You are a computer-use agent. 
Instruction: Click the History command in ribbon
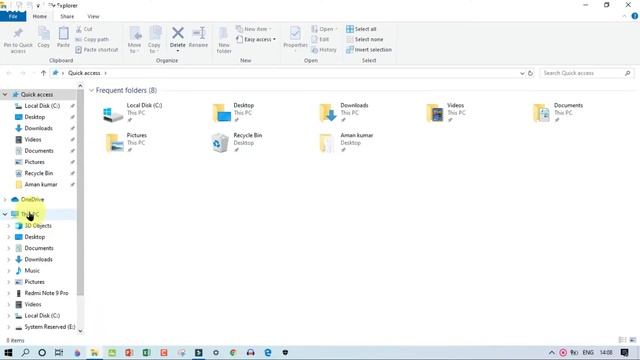pos(324,49)
